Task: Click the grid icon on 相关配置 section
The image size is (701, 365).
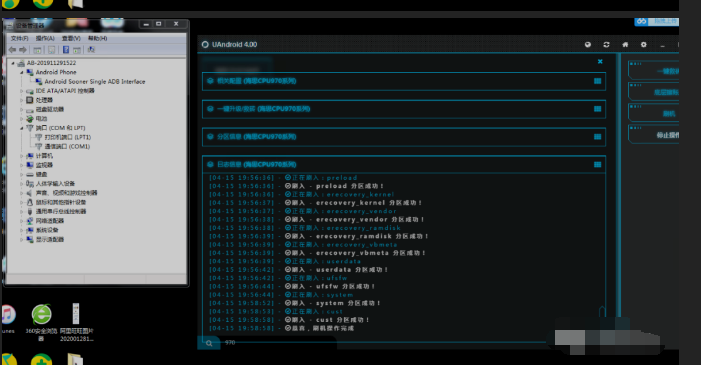Action: (x=597, y=81)
